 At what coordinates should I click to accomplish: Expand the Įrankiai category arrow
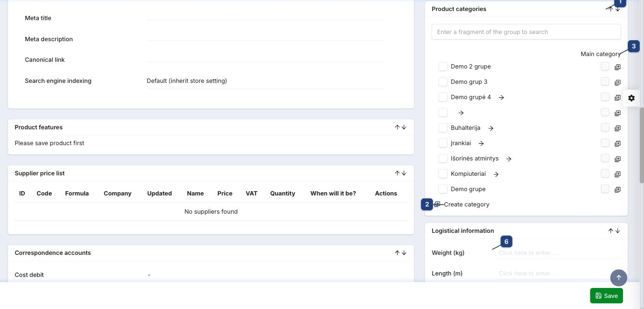tap(481, 143)
